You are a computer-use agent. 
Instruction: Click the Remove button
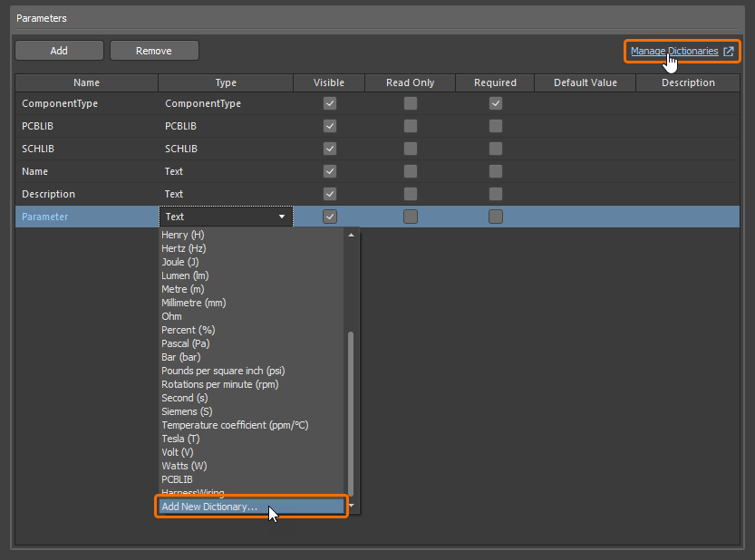tap(154, 51)
